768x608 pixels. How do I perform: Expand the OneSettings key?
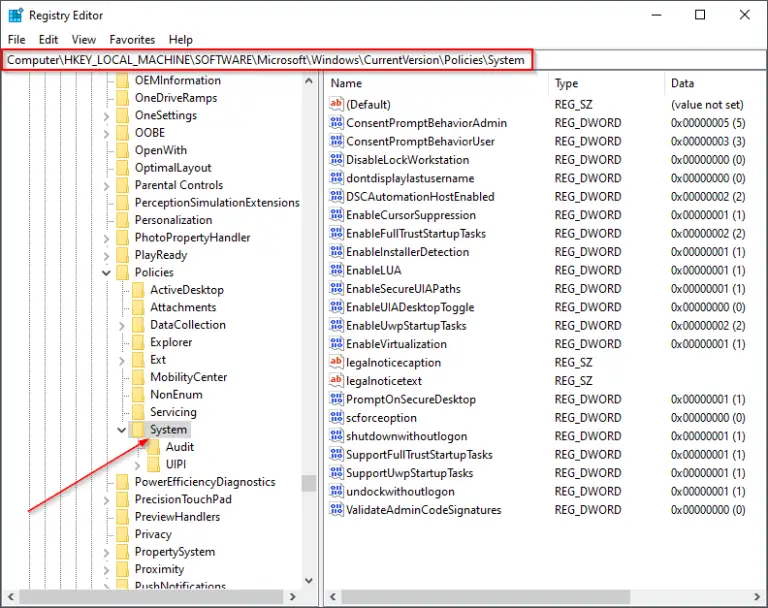pyautogui.click(x=107, y=115)
